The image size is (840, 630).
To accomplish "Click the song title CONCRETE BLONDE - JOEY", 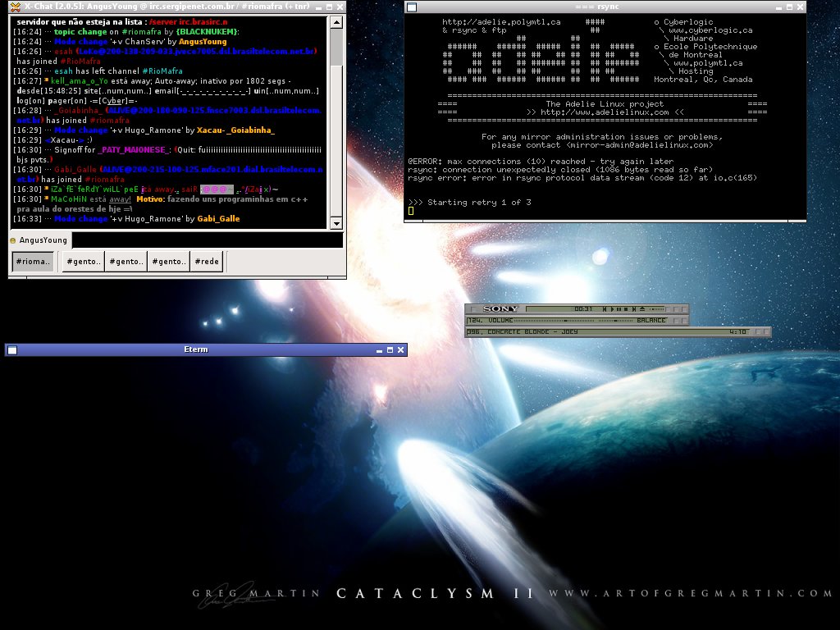I will [x=532, y=332].
